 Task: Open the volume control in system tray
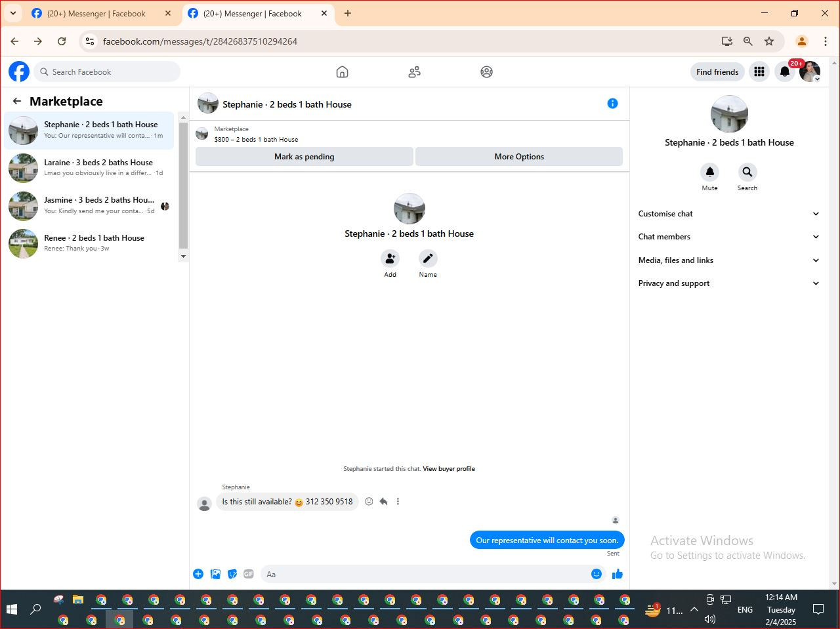pyautogui.click(x=709, y=619)
